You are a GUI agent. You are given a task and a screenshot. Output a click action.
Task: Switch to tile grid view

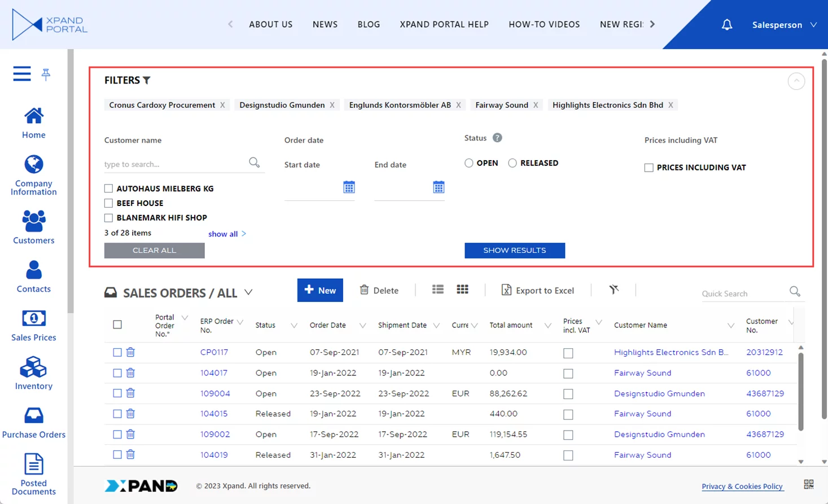pos(462,290)
